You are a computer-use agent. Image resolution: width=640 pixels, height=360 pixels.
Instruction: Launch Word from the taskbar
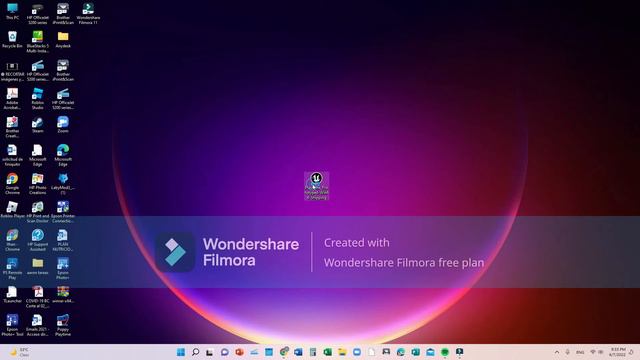[x=298, y=352]
